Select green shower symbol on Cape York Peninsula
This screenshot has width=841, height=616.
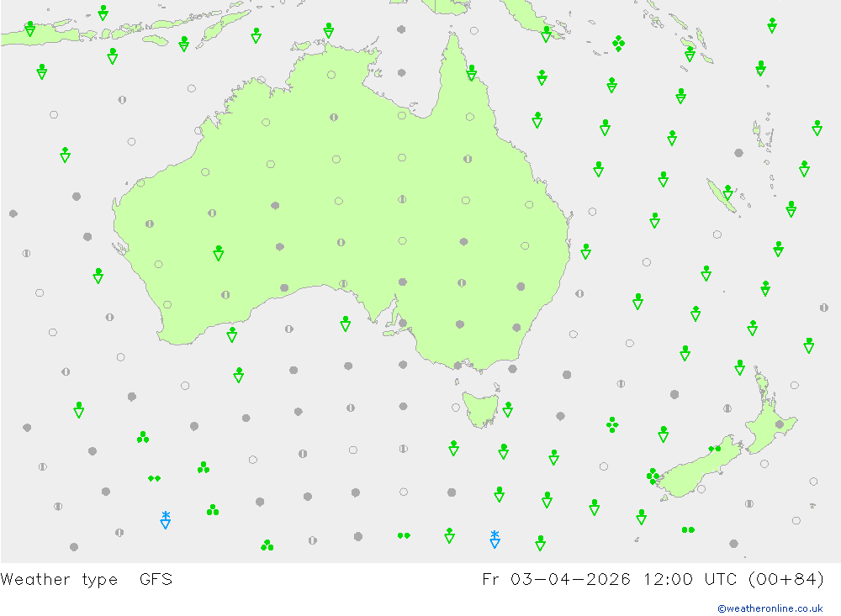(472, 72)
